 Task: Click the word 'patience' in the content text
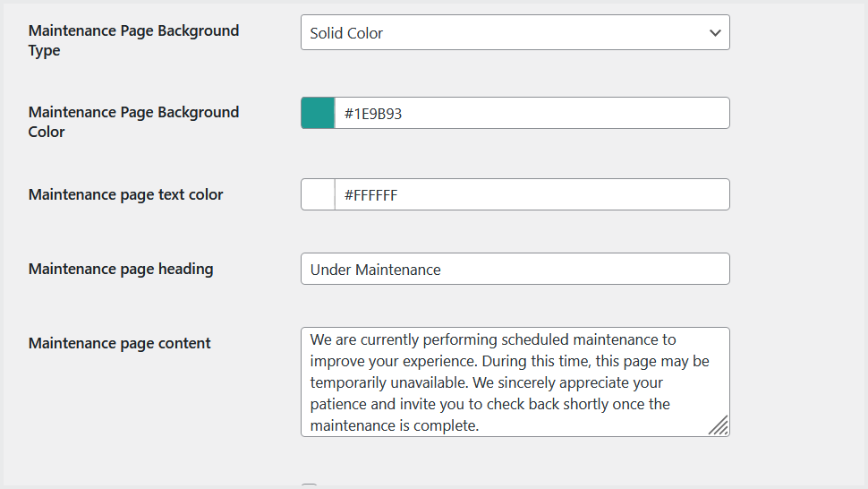pos(338,404)
